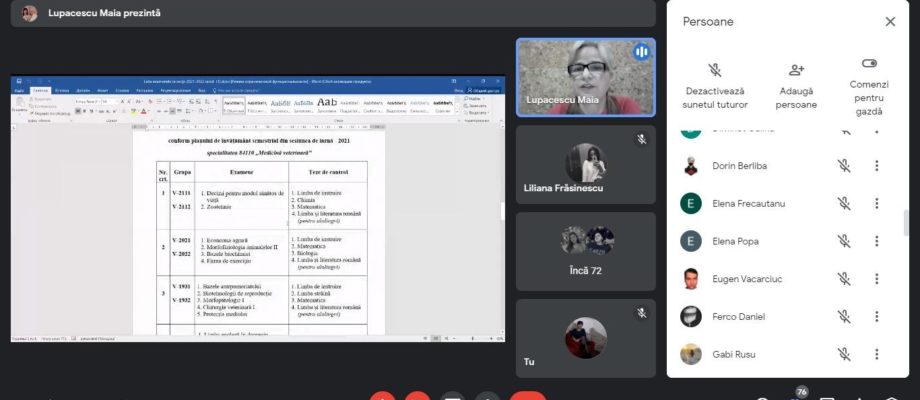920x400 pixels.
Task: Click the muted mic icon on Tu tile
Action: pos(642,313)
